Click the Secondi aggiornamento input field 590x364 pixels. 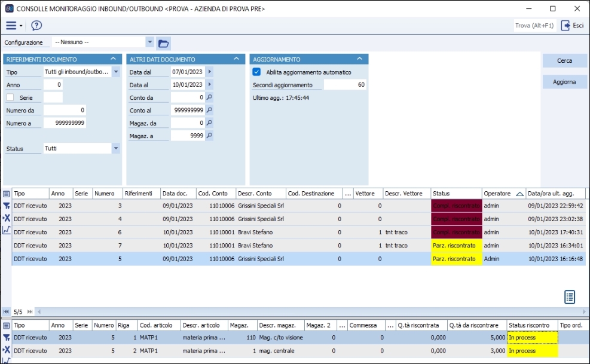tap(345, 85)
